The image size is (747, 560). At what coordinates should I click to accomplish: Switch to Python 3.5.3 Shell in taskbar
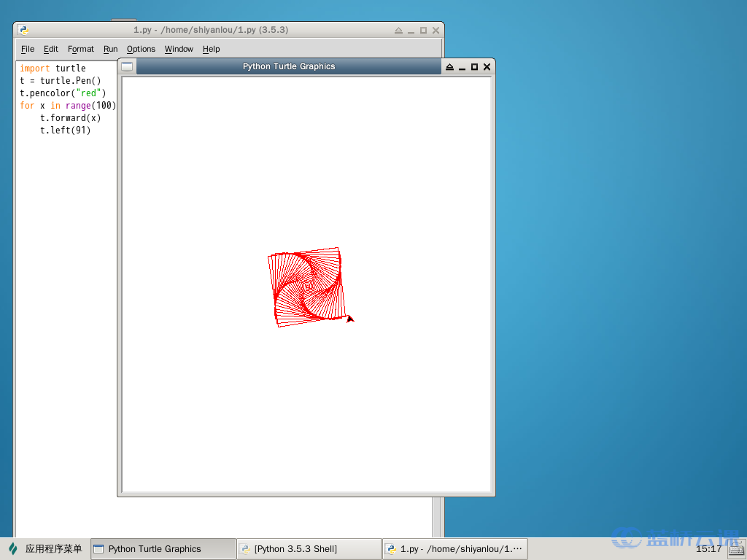pos(309,549)
